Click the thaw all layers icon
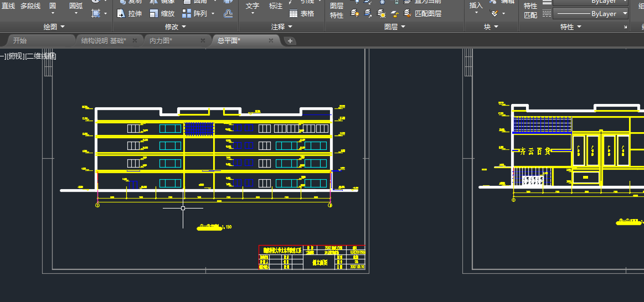Viewport: 644px width, 302px height. [x=381, y=13]
